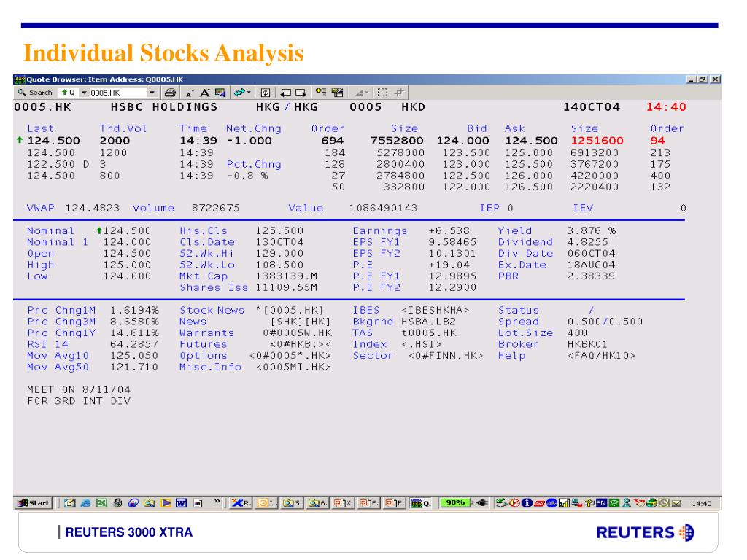Click the Mkt Cap value 1383139.M

pos(286,276)
